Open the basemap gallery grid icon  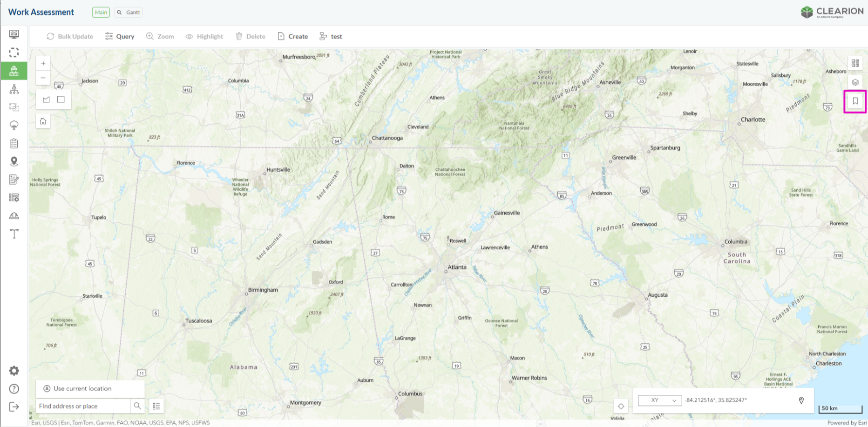pos(855,63)
